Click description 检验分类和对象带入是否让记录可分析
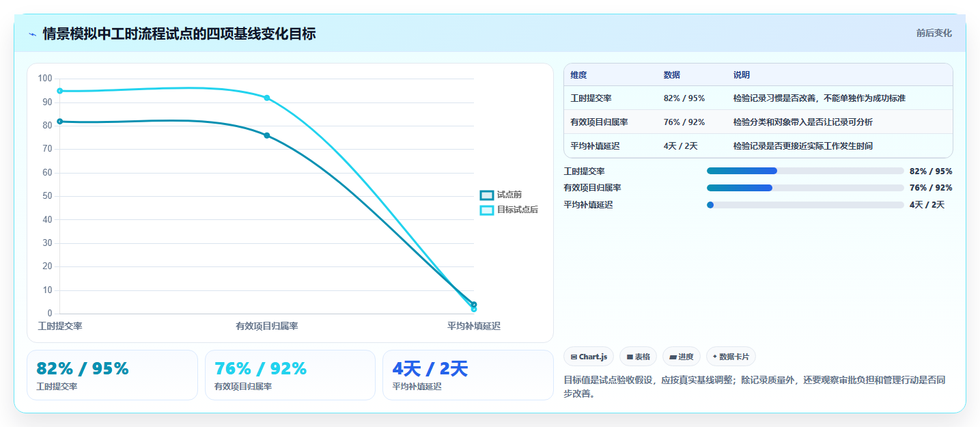Screen dimensions: 980x427 [803, 122]
